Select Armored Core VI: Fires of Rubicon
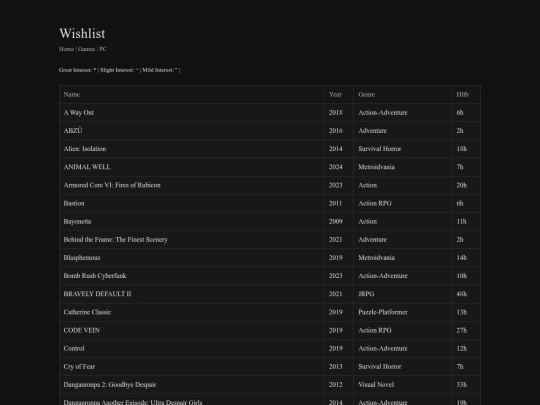The width and height of the screenshot is (540, 405). coord(112,185)
